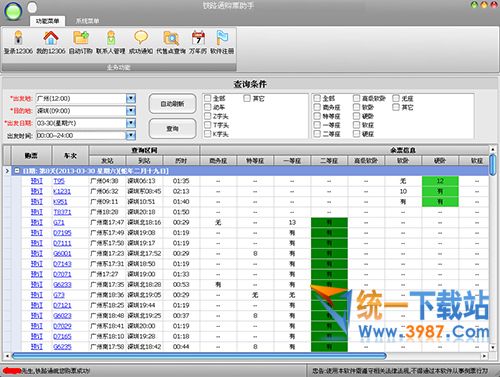This screenshot has width=500, height=377.
Task: Click the 00:00--24:00 time field
Action: [81, 135]
